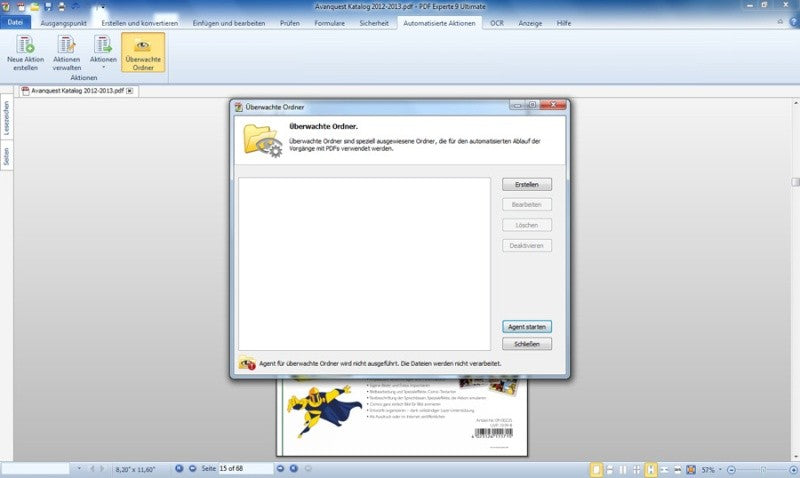The image size is (800, 478).
Task: Close the Avanquest Katalog document tab
Action: coord(130,91)
